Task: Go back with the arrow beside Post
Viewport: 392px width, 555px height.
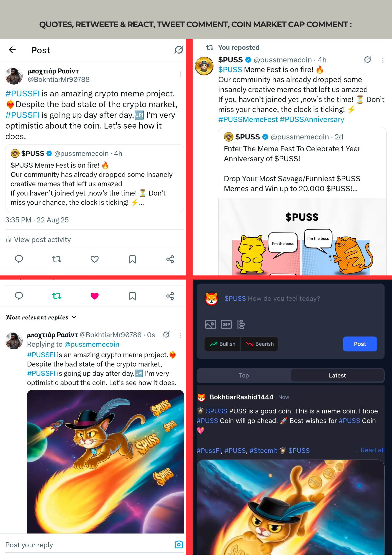Action: (12, 50)
